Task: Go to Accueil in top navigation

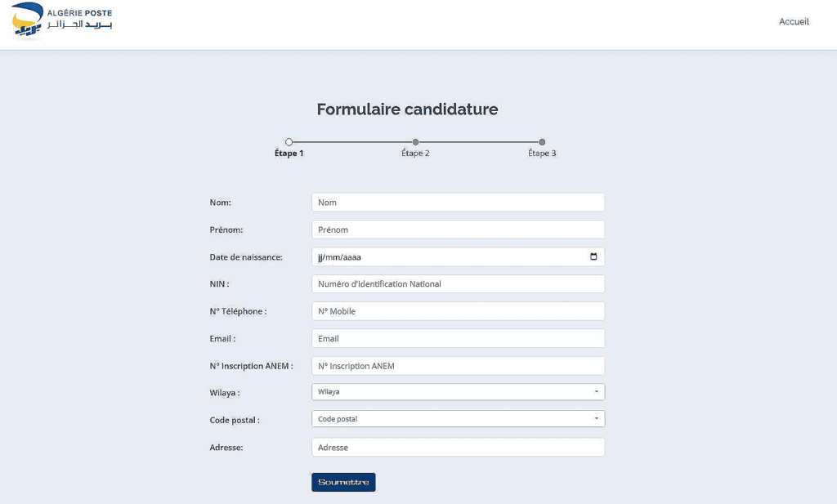Action: (x=794, y=22)
